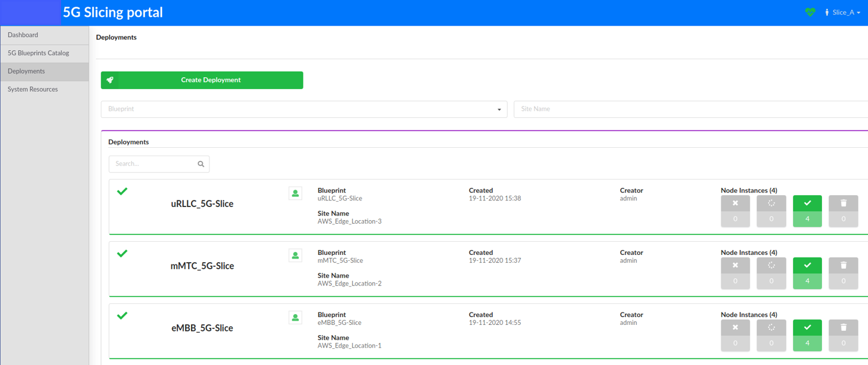Click blueprint value eMBB_5G-Slice

(339, 323)
